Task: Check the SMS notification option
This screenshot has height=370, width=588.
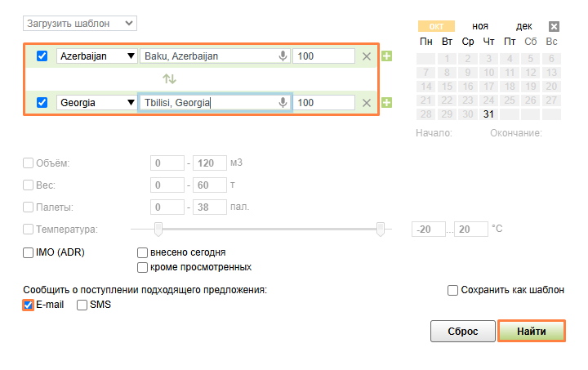Action: point(82,305)
